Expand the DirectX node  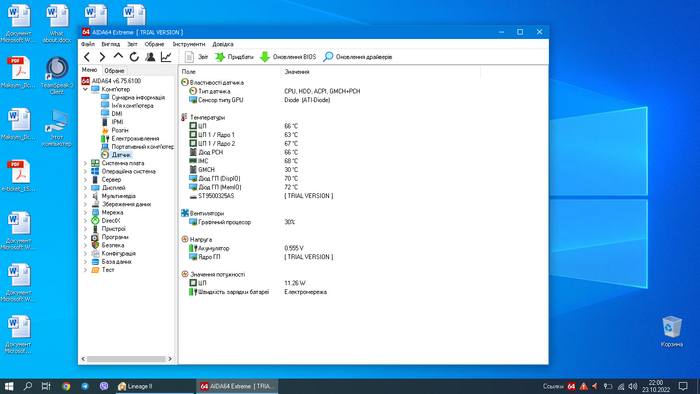(x=85, y=220)
